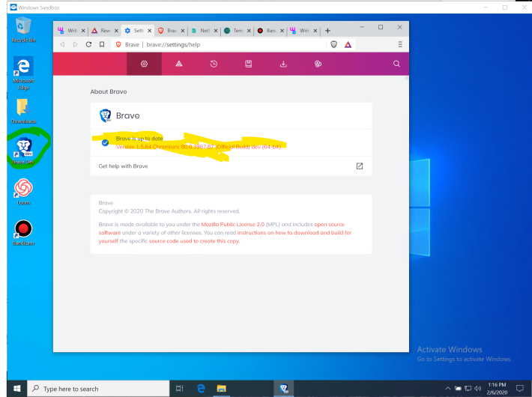Viewport: 532px width, 397px height.
Task: Open Brave hamburger menu
Action: [400, 44]
